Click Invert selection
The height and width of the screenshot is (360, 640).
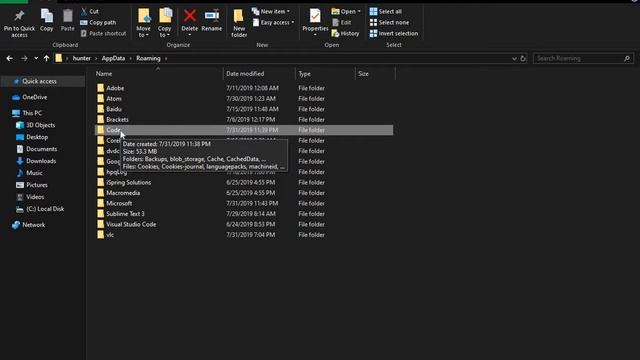(x=394, y=33)
